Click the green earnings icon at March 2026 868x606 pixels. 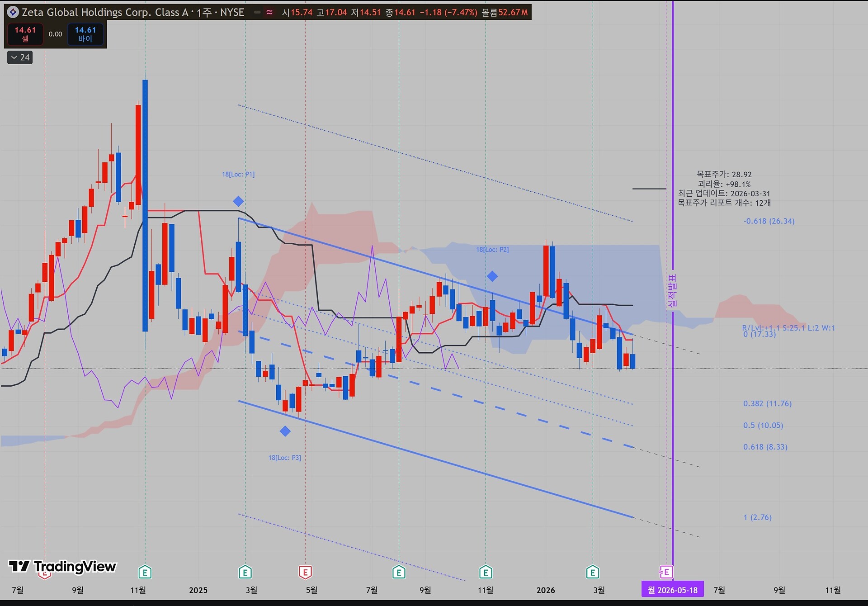click(592, 573)
